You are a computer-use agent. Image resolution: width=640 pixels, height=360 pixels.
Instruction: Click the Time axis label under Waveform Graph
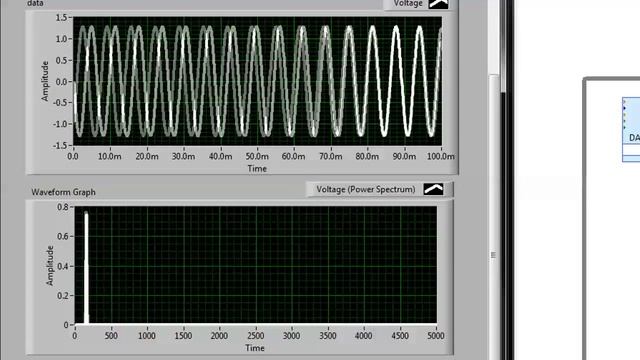[x=255, y=348]
